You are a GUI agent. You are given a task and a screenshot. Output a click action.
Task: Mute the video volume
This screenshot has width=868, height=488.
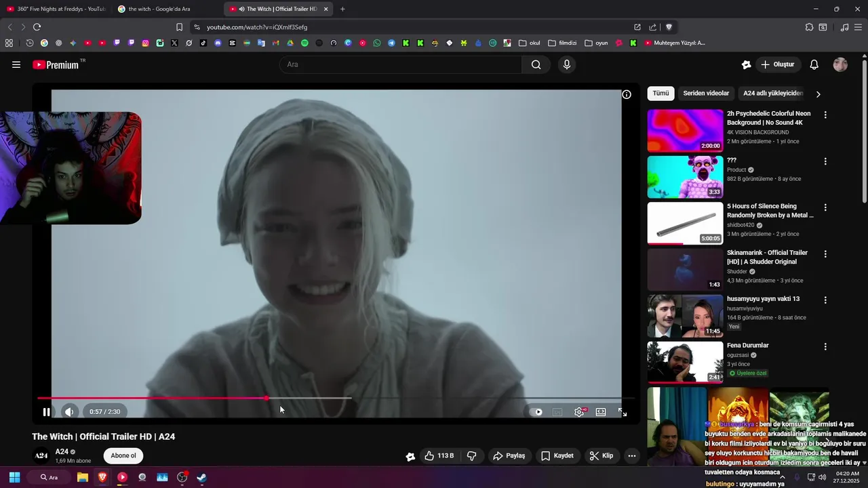[69, 411]
